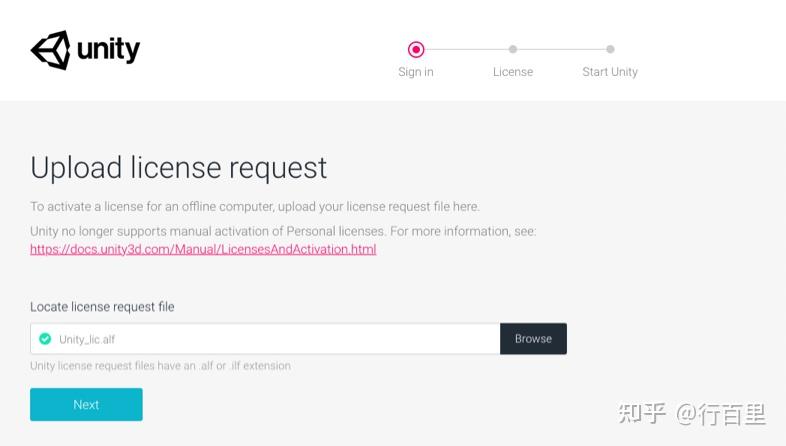The width and height of the screenshot is (786, 446).
Task: Click the Upload license request heading
Action: coord(178,167)
